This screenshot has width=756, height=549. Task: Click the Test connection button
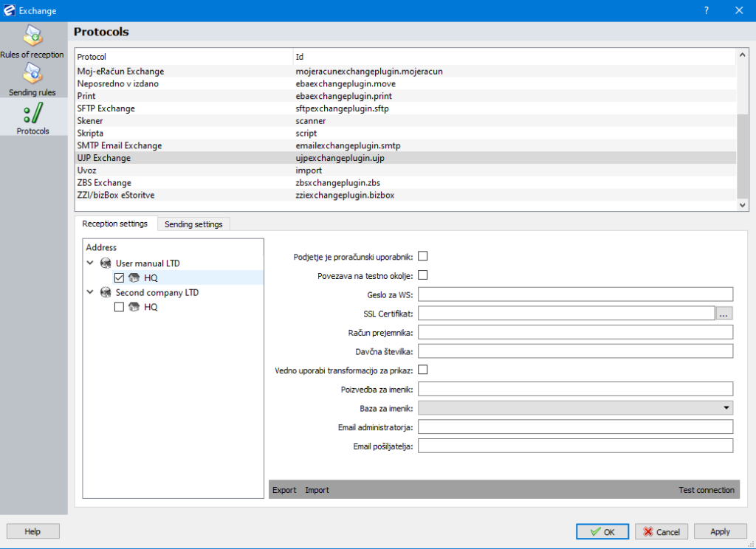point(706,490)
